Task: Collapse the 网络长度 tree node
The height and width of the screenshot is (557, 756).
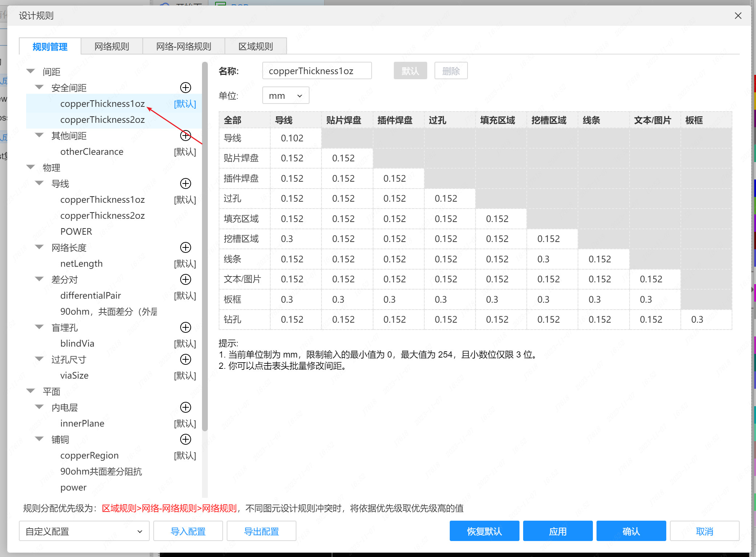Action: click(x=39, y=247)
